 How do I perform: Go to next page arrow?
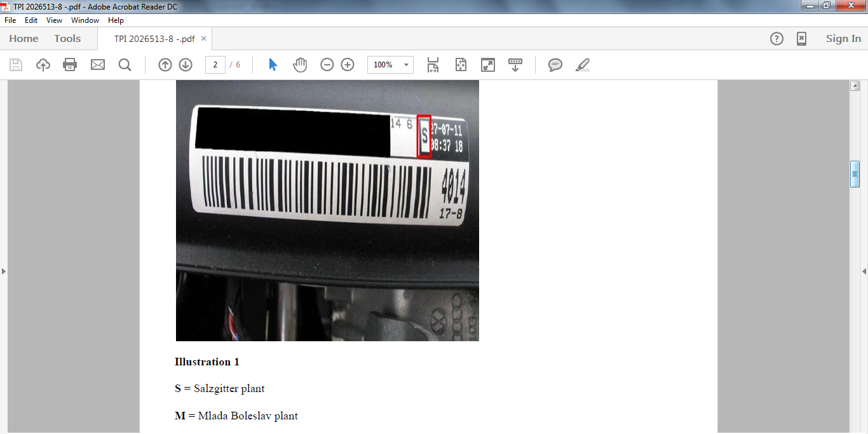coord(186,65)
